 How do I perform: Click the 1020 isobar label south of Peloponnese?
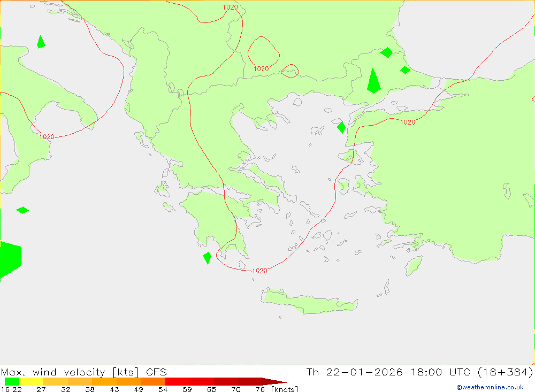click(x=259, y=271)
